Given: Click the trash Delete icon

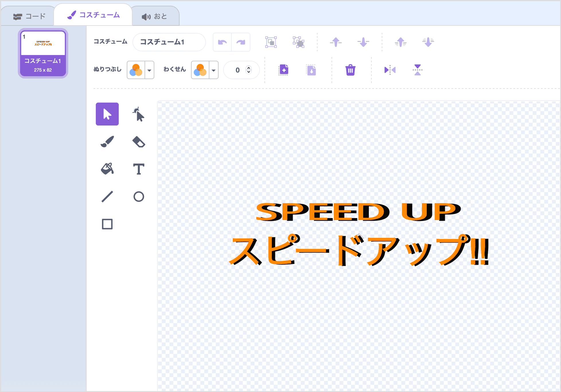Looking at the screenshot, I should 350,70.
